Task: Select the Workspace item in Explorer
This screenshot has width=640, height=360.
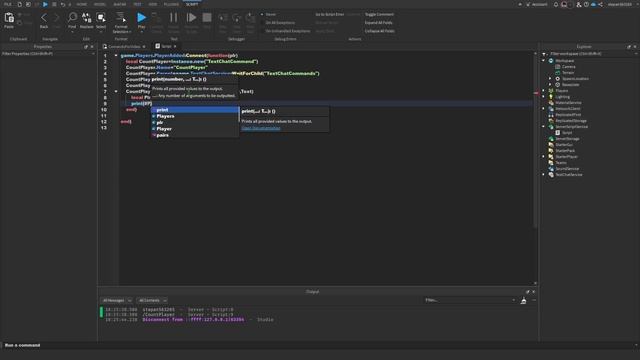Action: pos(564,60)
